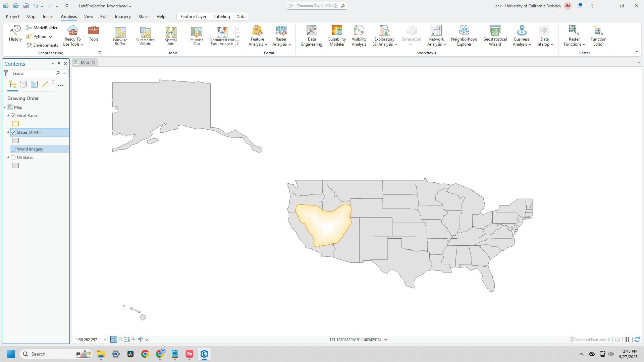Screen dimensions: 644x362
Task: Uncheck the Great Basin layer
Action: pyautogui.click(x=13, y=116)
